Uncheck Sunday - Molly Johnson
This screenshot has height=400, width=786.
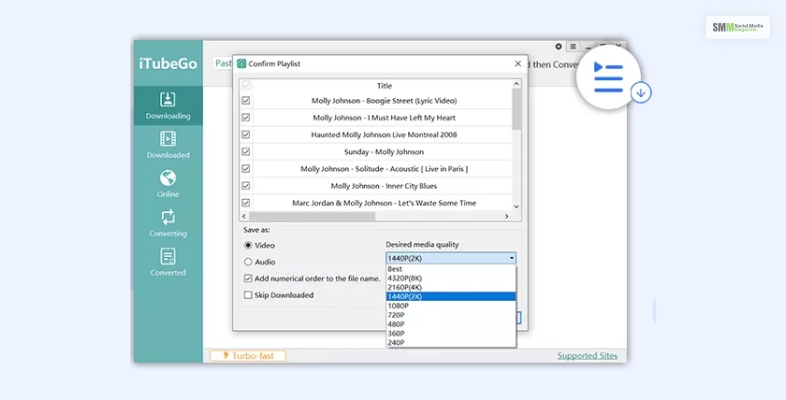(246, 152)
